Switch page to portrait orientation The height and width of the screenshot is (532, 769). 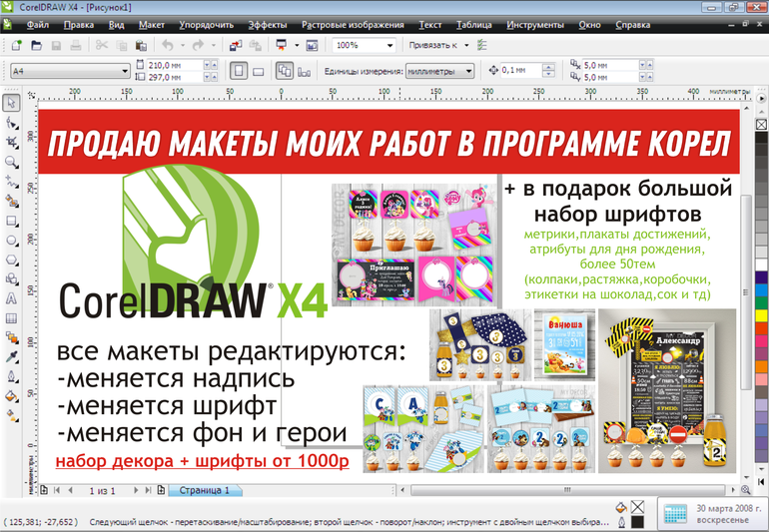(238, 71)
